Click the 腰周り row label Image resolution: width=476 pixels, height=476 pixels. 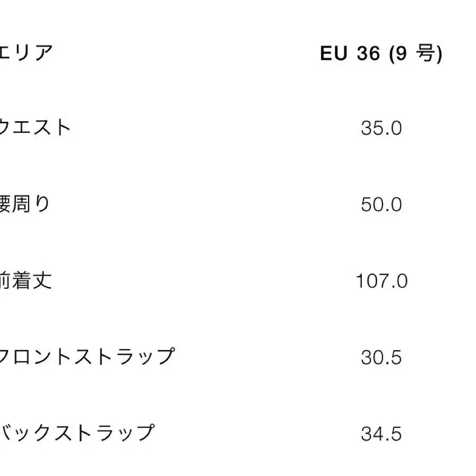tap(25, 204)
